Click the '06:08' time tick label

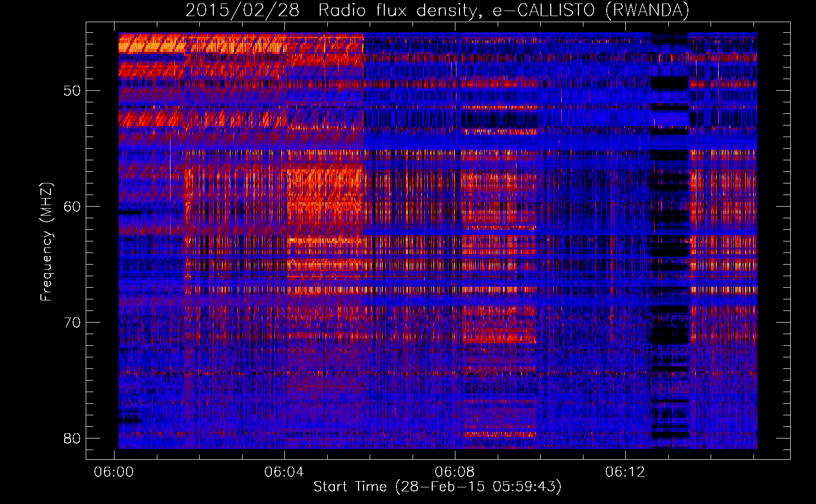click(x=455, y=472)
